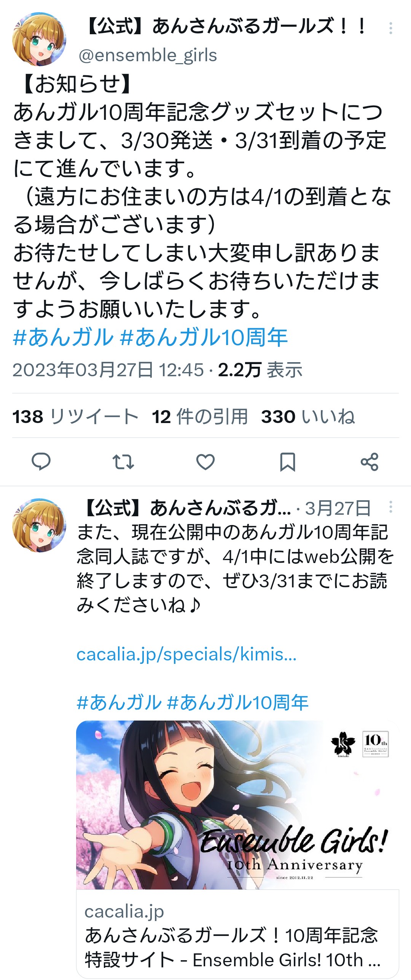The image size is (411, 980).
Task: Open first #あんガル hashtag in main tweet
Action: coord(63,337)
